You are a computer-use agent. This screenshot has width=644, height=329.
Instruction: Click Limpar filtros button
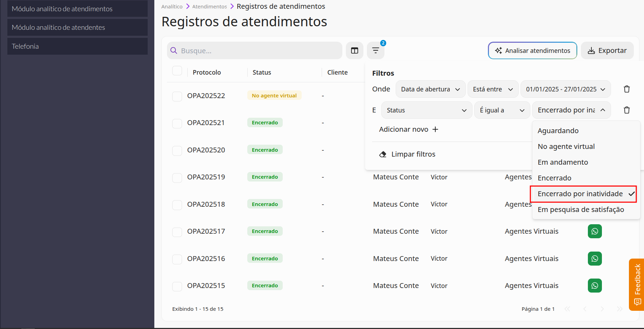(407, 154)
